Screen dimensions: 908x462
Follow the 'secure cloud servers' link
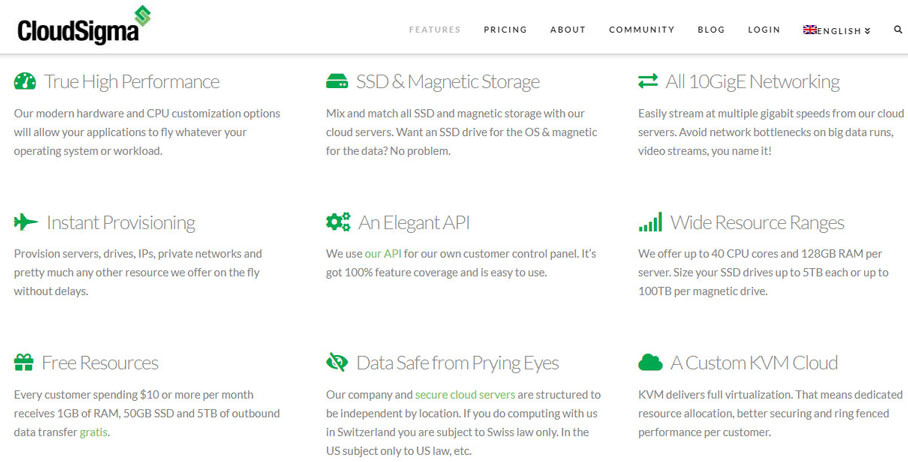(x=465, y=395)
